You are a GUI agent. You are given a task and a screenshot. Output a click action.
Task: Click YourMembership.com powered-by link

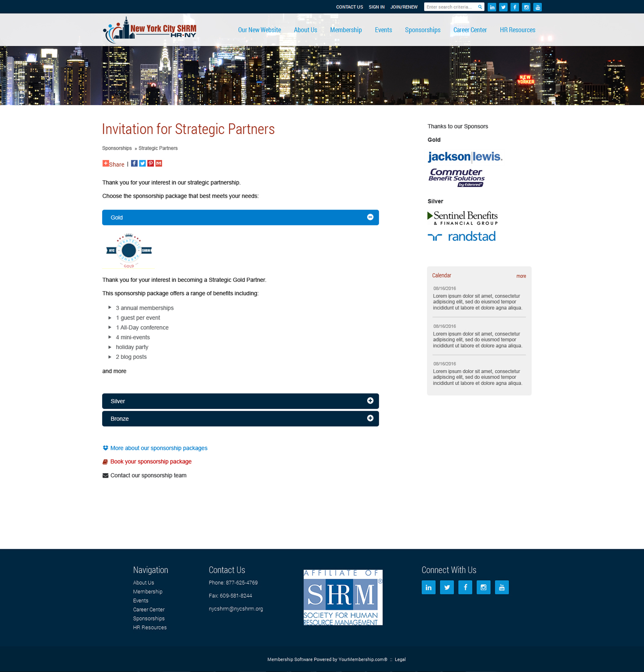pyautogui.click(x=363, y=659)
